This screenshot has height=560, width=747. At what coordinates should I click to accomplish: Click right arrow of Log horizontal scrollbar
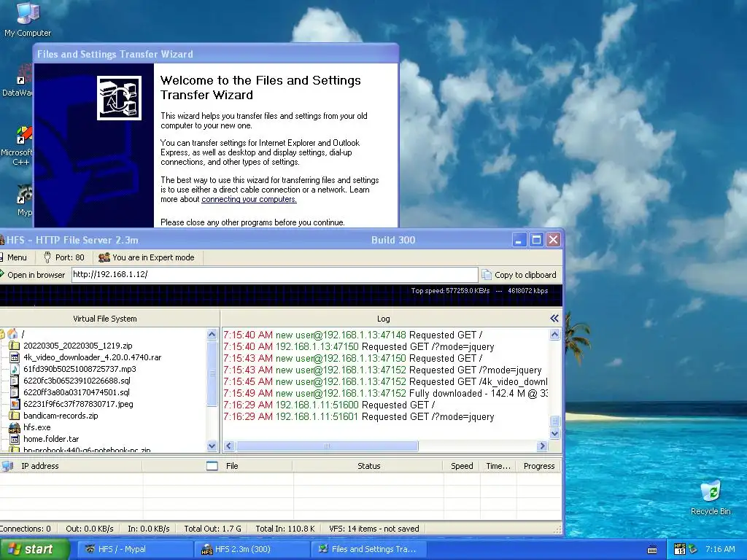[x=542, y=446]
